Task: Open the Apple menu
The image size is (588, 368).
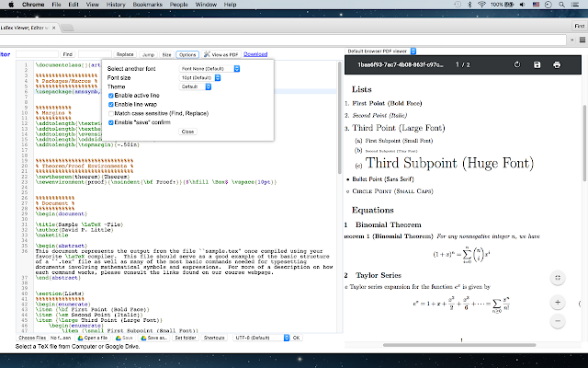Action: pyautogui.click(x=11, y=5)
